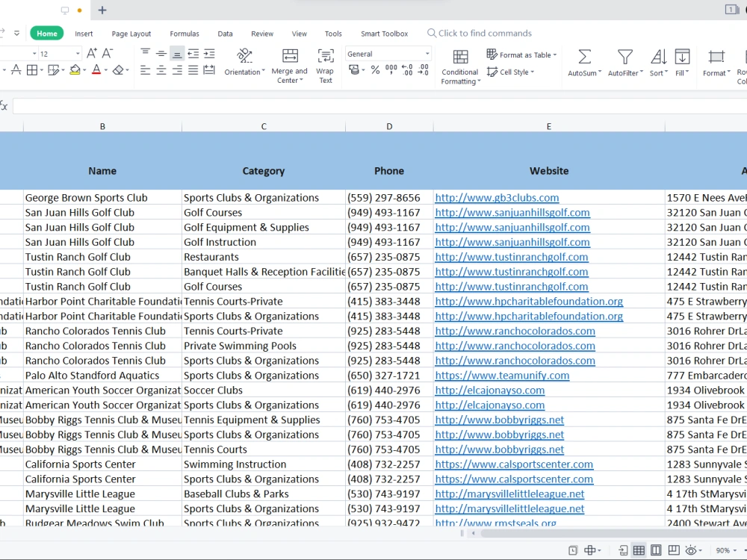747x560 pixels.
Task: Open the Page Layout tab
Action: (x=131, y=34)
